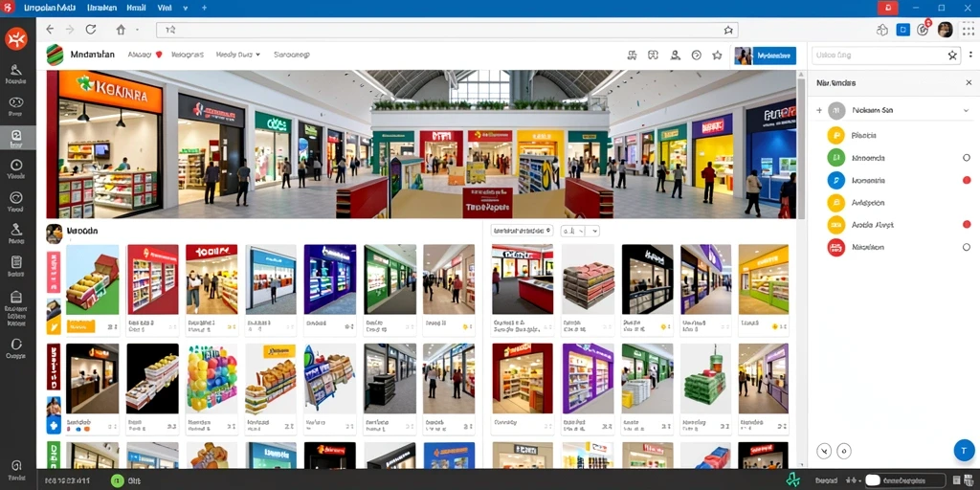Click the red icon in the title bar
980x490 pixels.
(887, 8)
